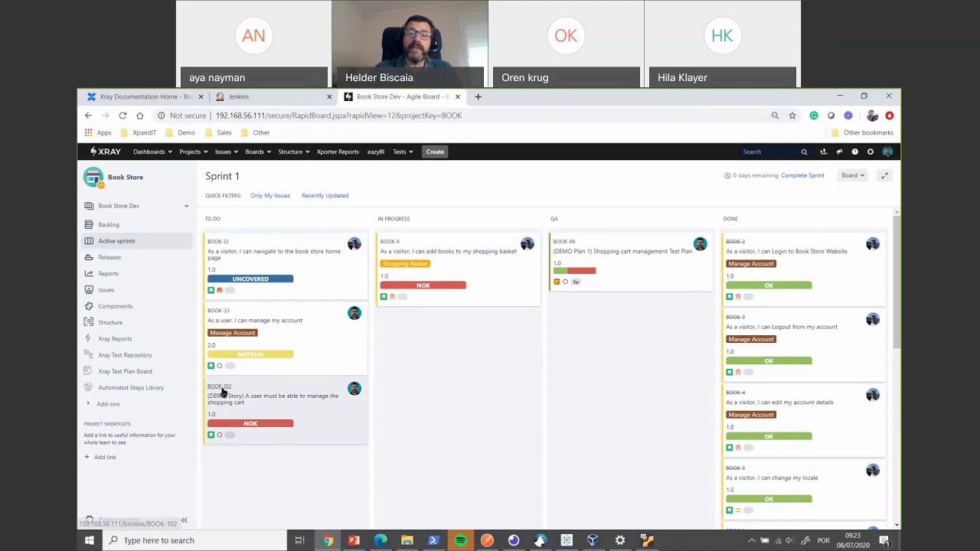Viewport: 980px width, 551px height.
Task: Open Releases in the sidebar
Action: [x=109, y=257]
